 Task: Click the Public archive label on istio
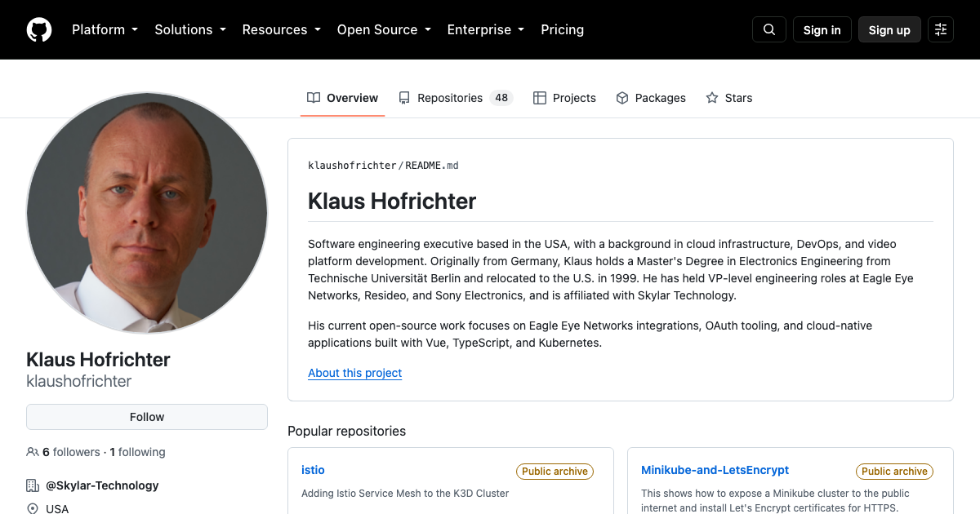[x=555, y=472]
